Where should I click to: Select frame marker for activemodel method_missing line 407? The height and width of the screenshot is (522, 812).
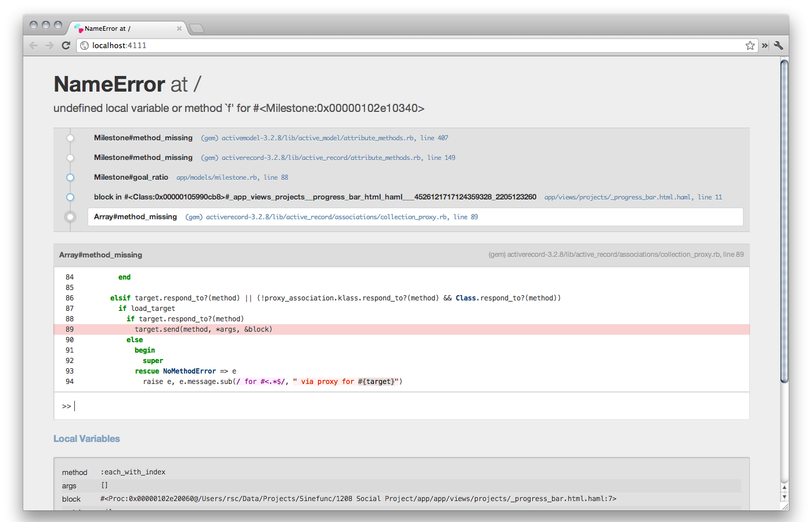70,138
